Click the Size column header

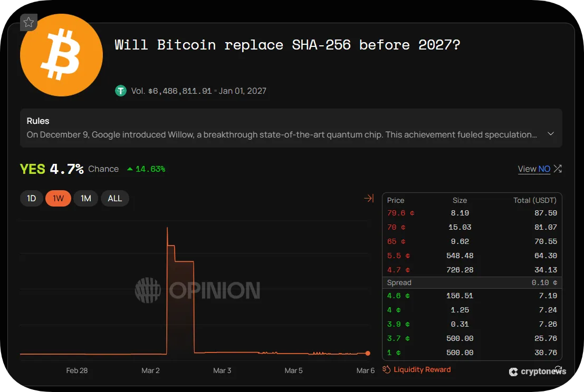459,200
